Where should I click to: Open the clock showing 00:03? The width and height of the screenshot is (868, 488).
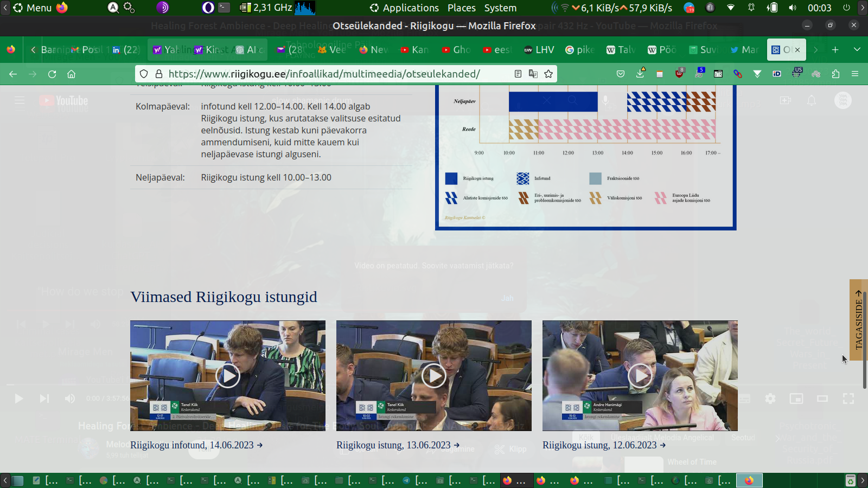[x=819, y=8]
